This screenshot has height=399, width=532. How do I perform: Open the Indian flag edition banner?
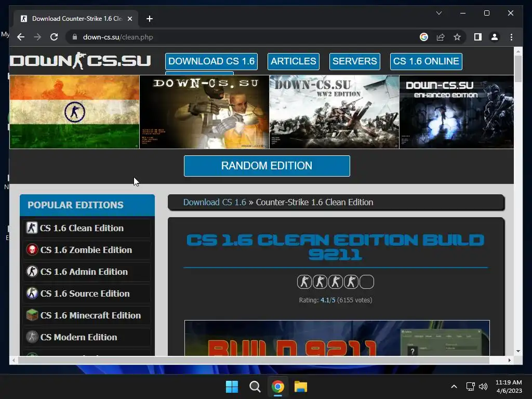pos(74,112)
